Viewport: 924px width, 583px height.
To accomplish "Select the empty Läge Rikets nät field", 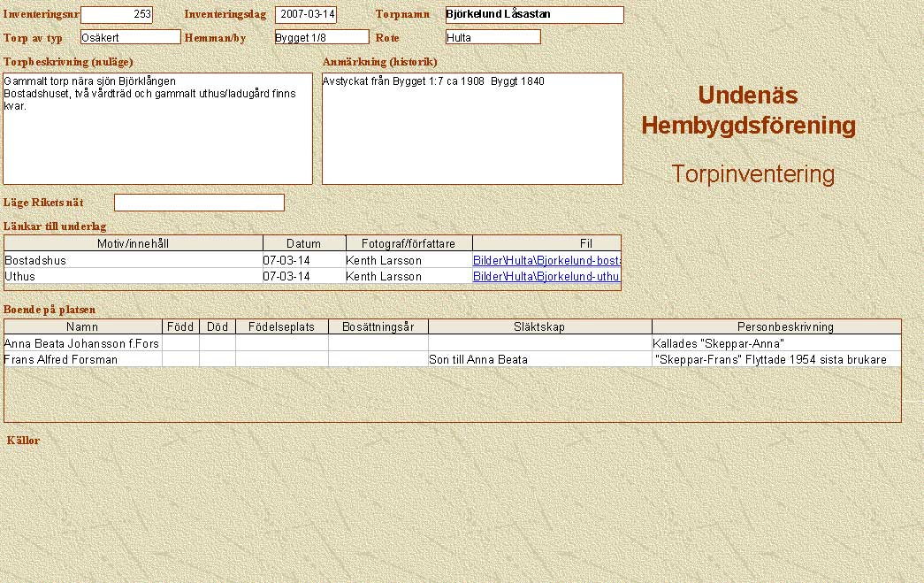I will tap(199, 203).
